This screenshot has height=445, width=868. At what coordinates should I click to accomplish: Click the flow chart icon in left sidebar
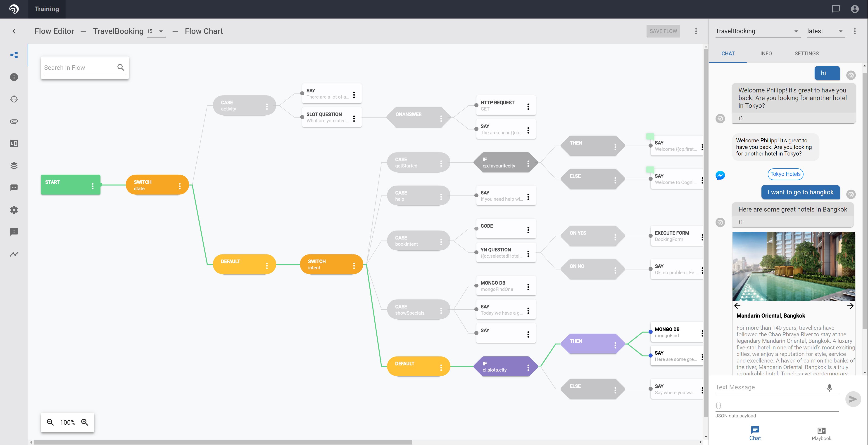(14, 55)
